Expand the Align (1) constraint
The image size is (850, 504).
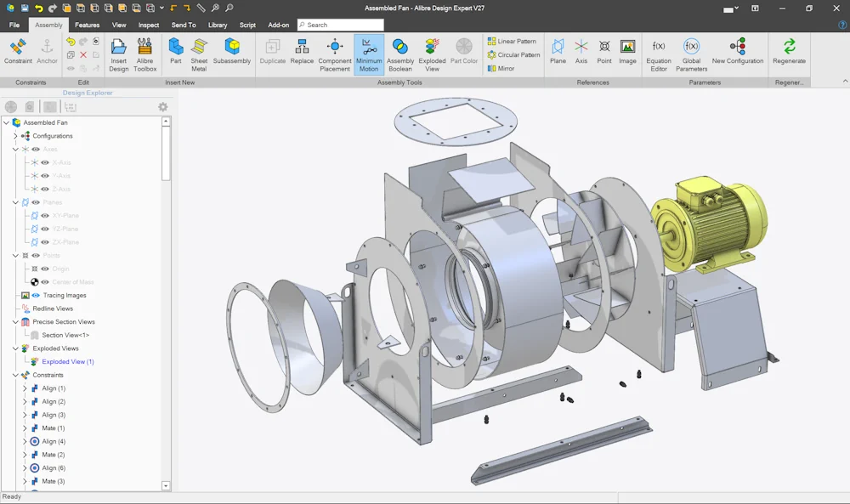25,388
